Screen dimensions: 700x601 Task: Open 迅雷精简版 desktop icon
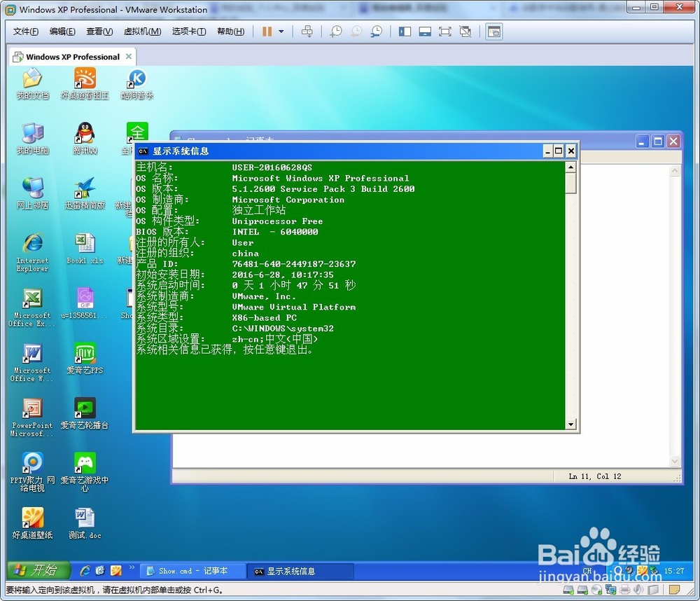pyautogui.click(x=85, y=194)
